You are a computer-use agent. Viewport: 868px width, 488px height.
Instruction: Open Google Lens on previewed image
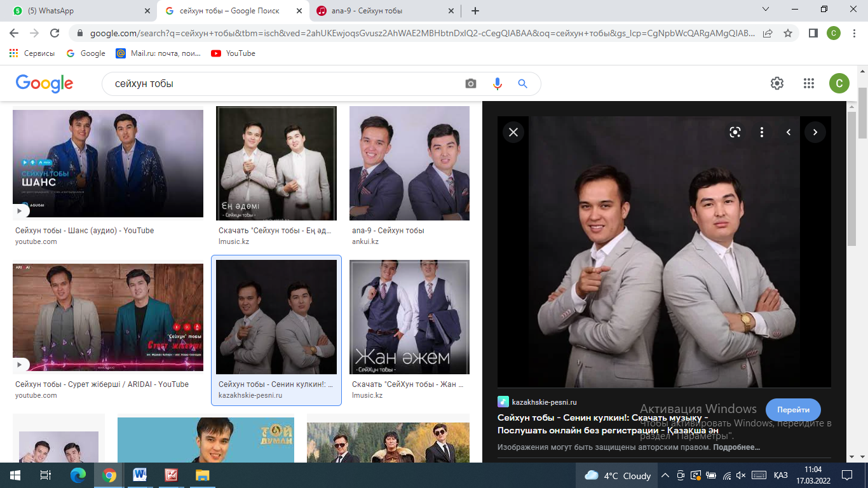pyautogui.click(x=735, y=132)
